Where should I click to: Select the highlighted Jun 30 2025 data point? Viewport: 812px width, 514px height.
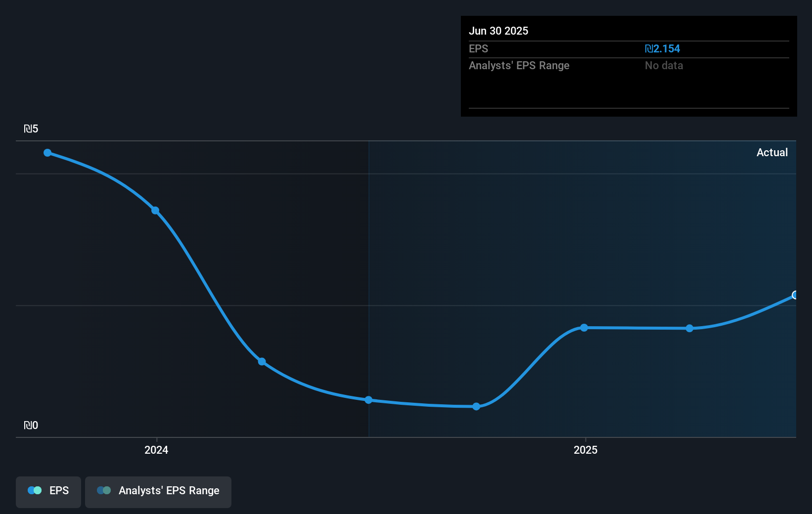tap(795, 295)
